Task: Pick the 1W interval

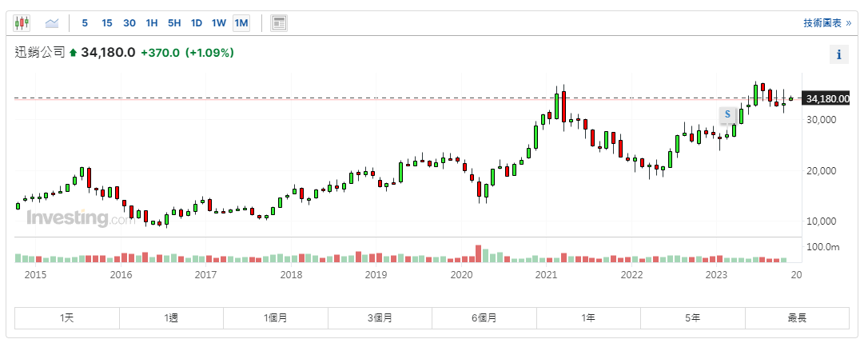Action: [219, 23]
